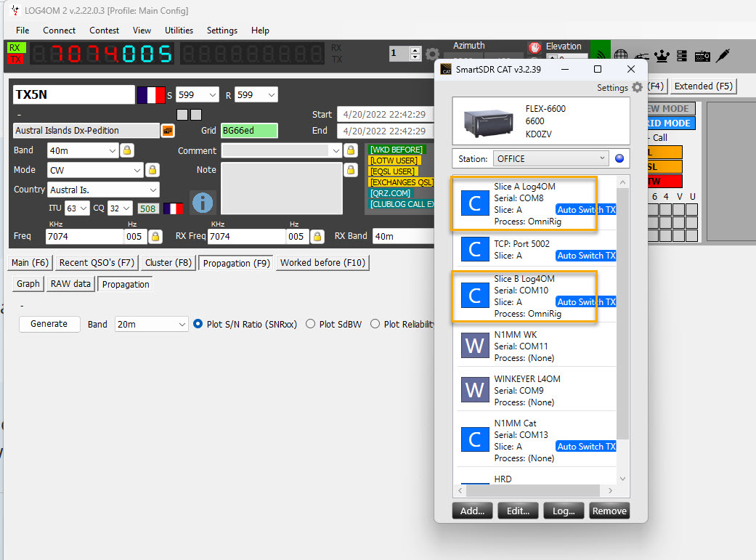Switch to the RAW data tab
The image size is (756, 560).
click(70, 284)
